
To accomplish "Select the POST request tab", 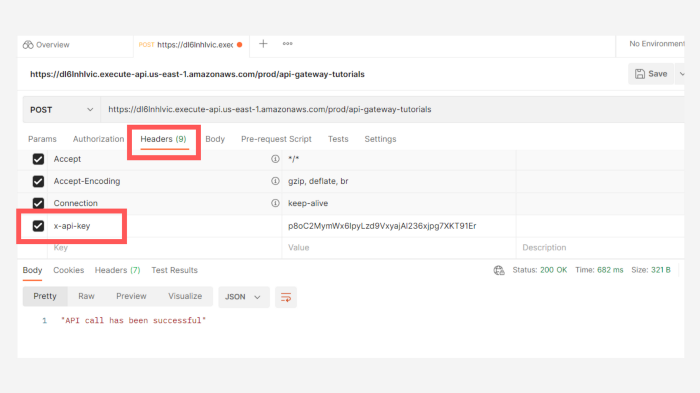I will (x=191, y=45).
